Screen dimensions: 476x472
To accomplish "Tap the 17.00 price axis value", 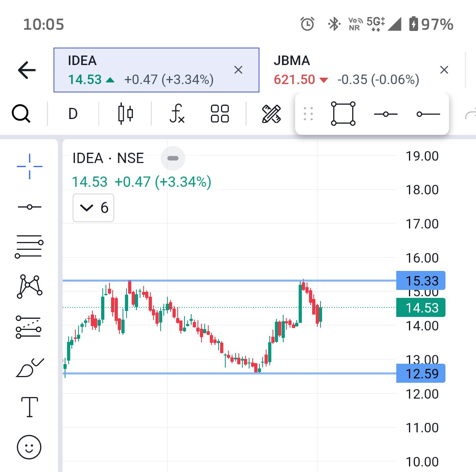I will pos(422,224).
